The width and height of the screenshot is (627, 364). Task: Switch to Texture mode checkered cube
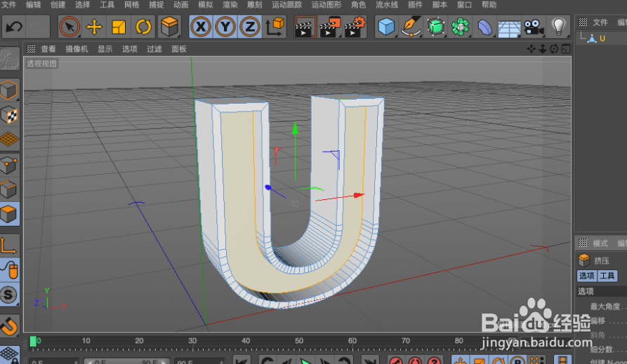click(9, 115)
